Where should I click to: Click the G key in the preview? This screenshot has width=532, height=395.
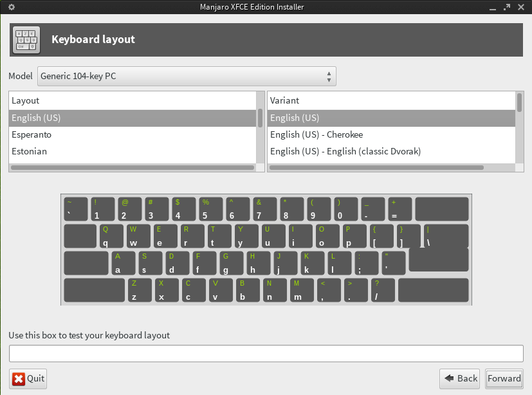pyautogui.click(x=232, y=263)
